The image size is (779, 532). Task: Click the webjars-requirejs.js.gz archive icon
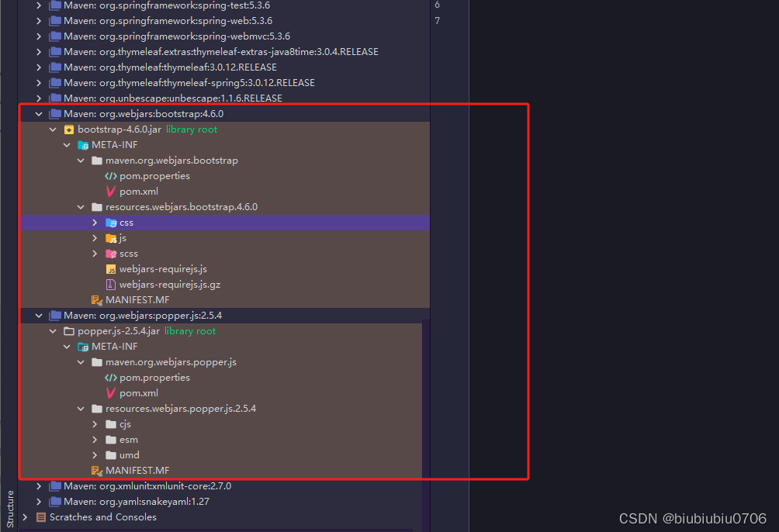pyautogui.click(x=111, y=284)
